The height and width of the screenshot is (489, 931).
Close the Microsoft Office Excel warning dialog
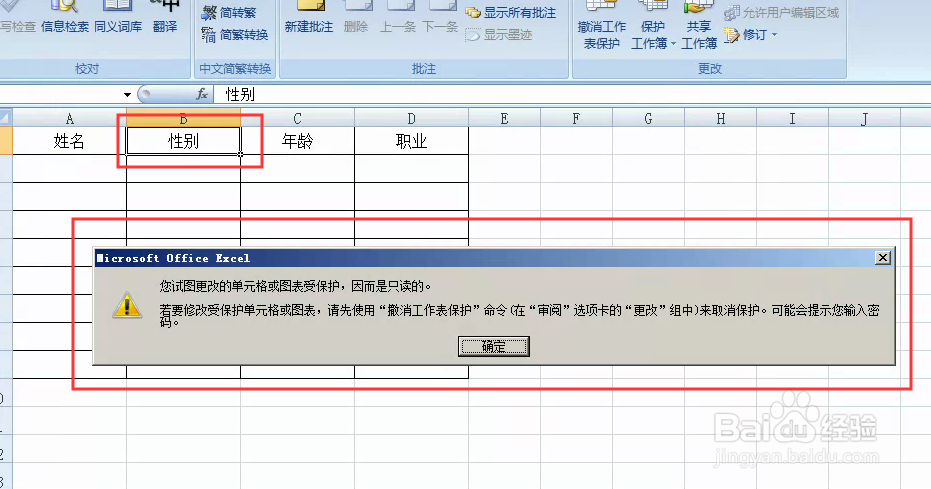coord(883,258)
